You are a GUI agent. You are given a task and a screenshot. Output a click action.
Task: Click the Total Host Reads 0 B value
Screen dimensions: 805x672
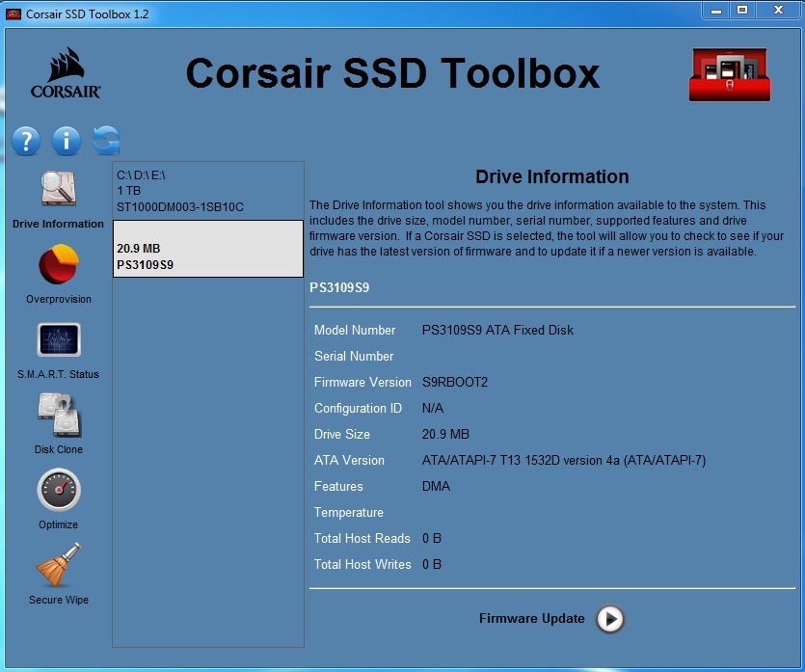pyautogui.click(x=432, y=539)
